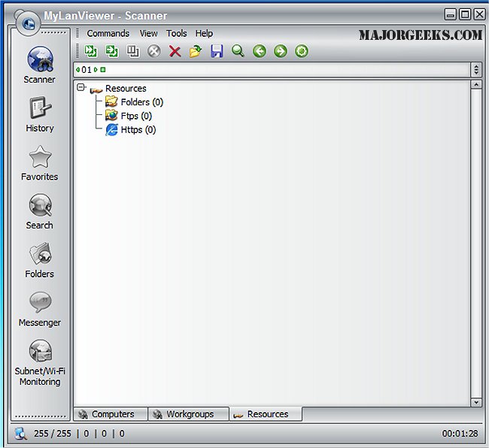The height and width of the screenshot is (448, 489).
Task: Delete item with the red X icon
Action: (175, 51)
